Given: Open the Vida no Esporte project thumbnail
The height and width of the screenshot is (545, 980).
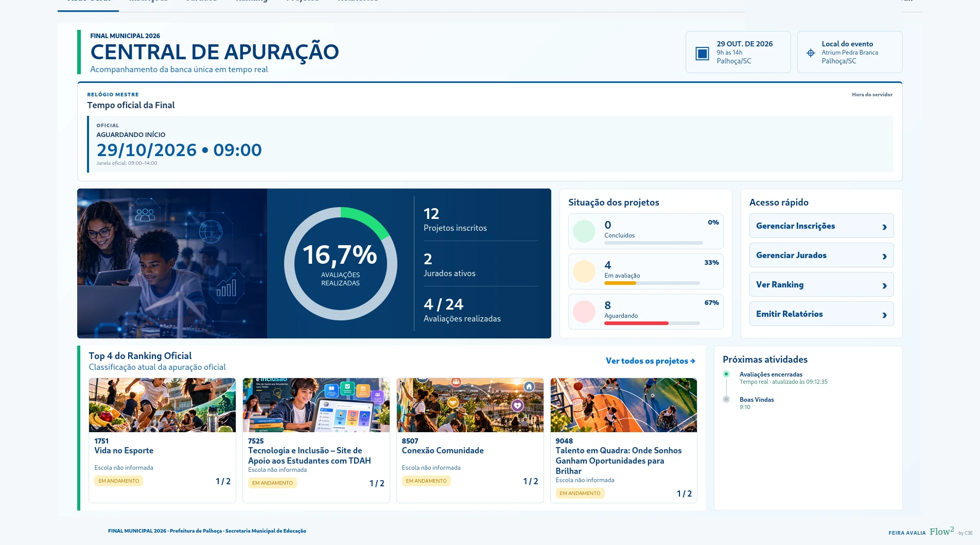Looking at the screenshot, I should tap(162, 405).
